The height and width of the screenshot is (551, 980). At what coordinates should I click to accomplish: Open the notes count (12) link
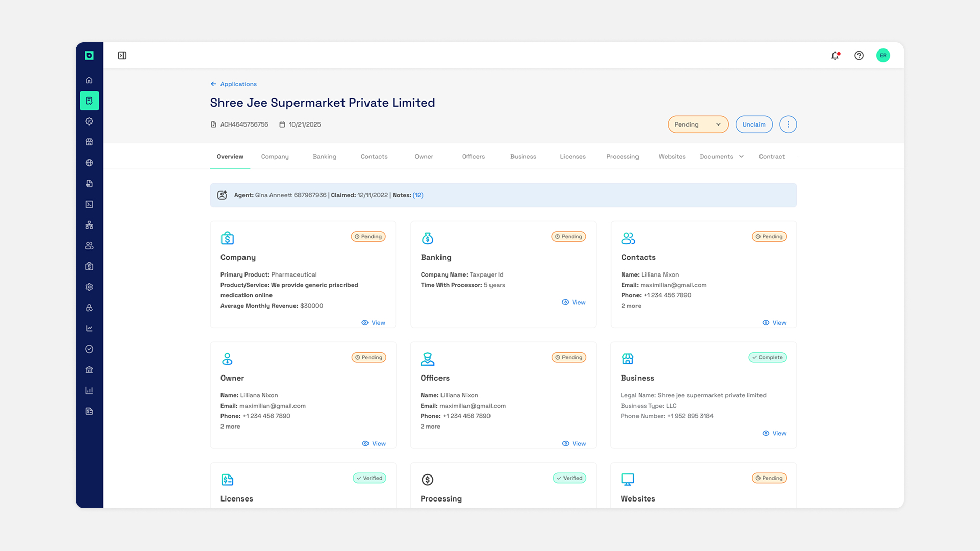pos(418,195)
